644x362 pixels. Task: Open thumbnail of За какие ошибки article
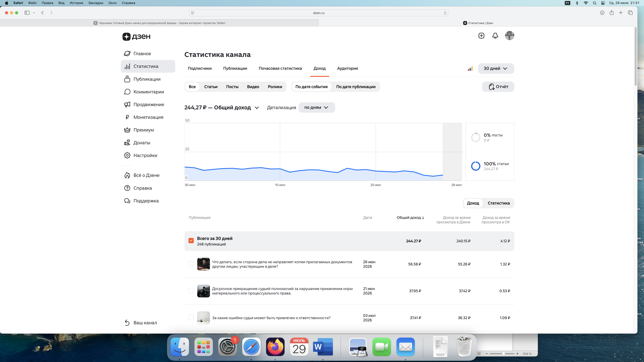click(203, 318)
